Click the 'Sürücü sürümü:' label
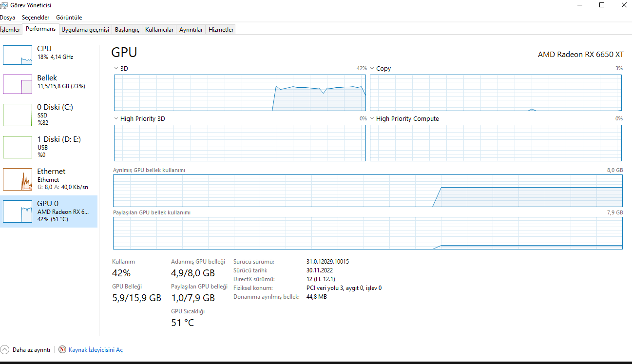Image resolution: width=632 pixels, height=364 pixels. click(x=254, y=262)
